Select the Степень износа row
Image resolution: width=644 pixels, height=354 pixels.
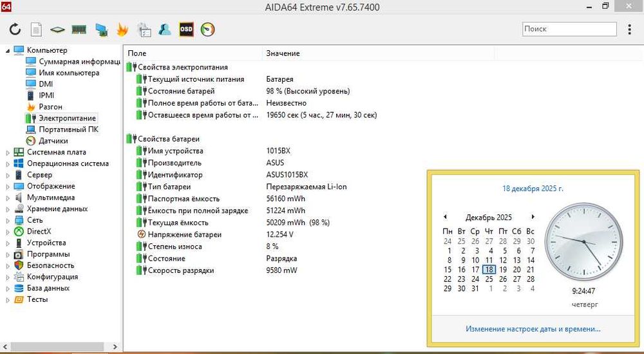coord(175,247)
